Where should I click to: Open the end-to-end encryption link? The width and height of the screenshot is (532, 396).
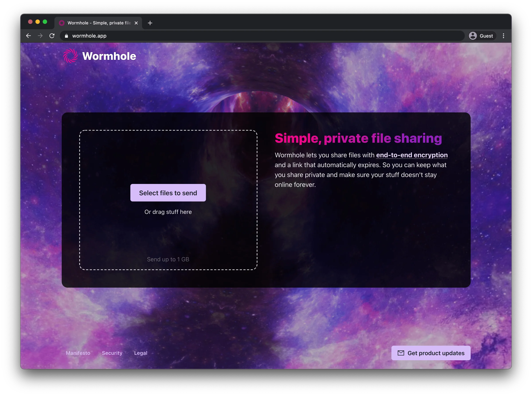[412, 155]
